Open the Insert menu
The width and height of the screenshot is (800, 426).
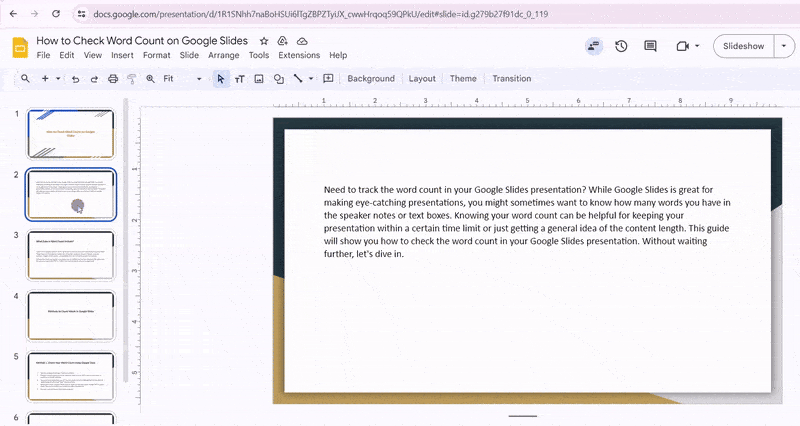(122, 55)
